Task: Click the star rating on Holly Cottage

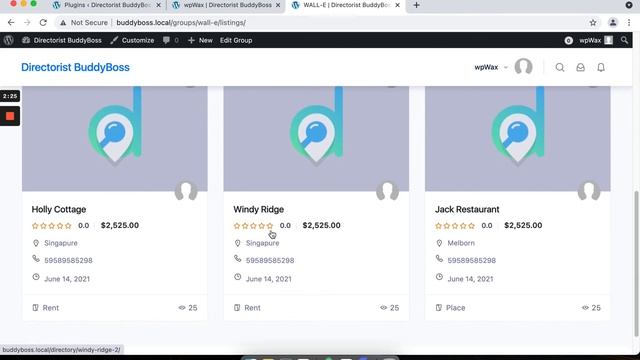Action: 51,225
